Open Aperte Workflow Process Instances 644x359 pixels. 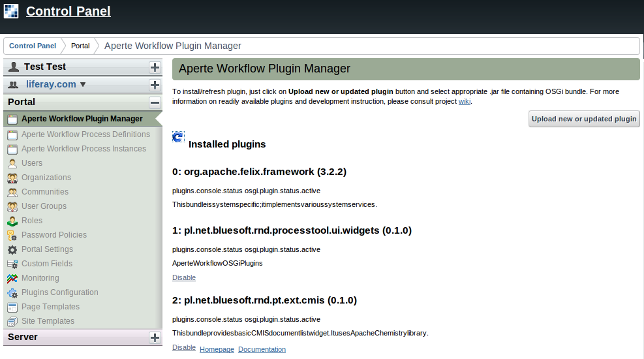coord(84,149)
